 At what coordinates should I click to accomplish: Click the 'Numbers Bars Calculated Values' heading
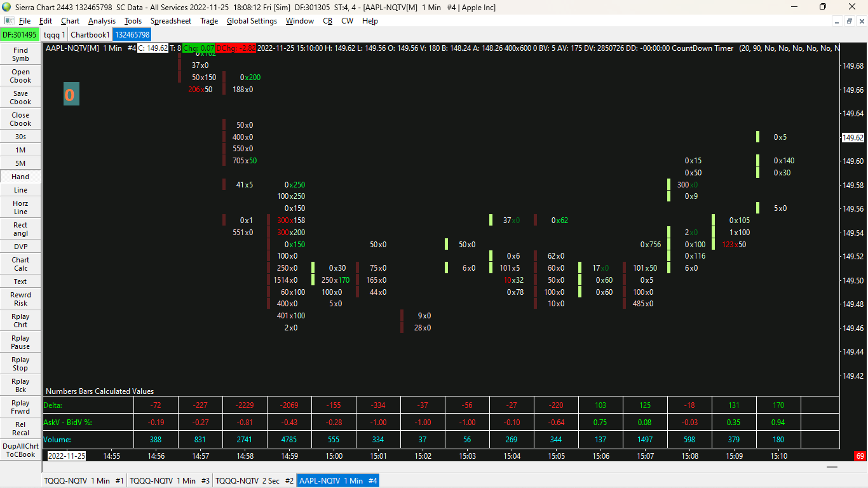[100, 391]
